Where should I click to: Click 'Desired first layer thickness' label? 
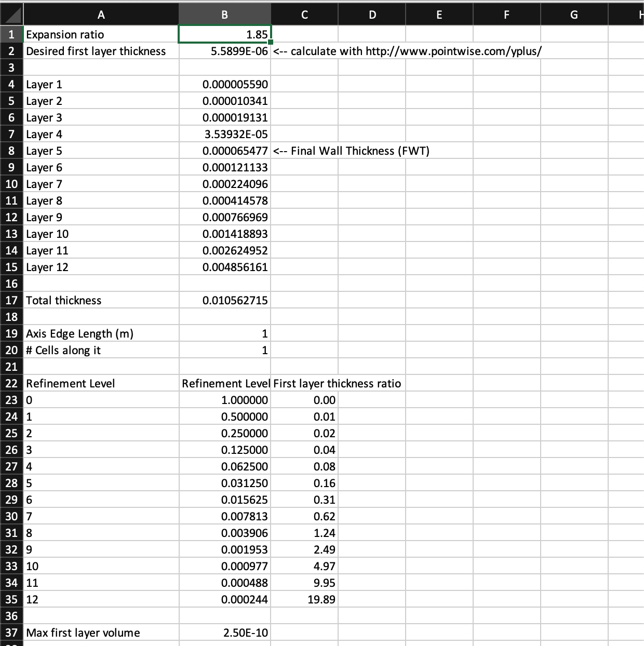coord(96,51)
